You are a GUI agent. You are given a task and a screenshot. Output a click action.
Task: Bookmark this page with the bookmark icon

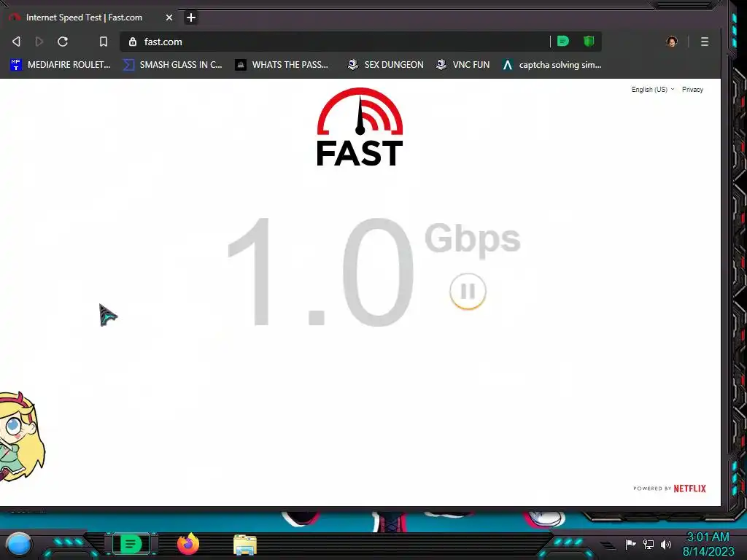104,42
